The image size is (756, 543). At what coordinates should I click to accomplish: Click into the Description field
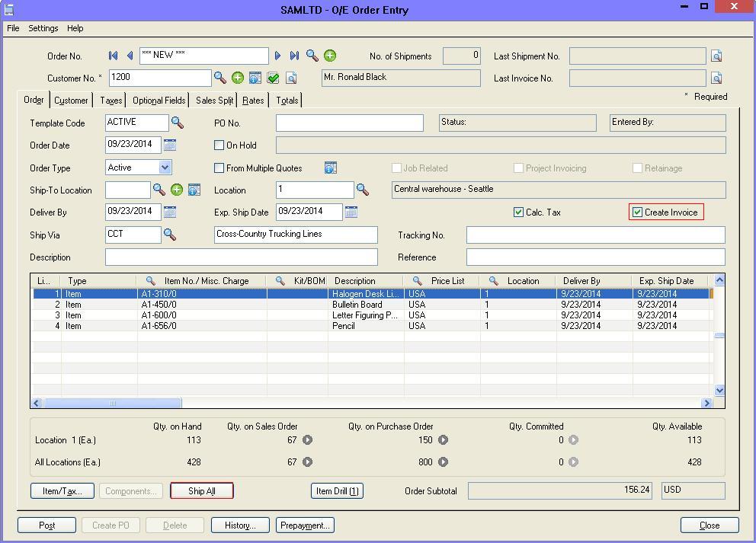coord(241,257)
